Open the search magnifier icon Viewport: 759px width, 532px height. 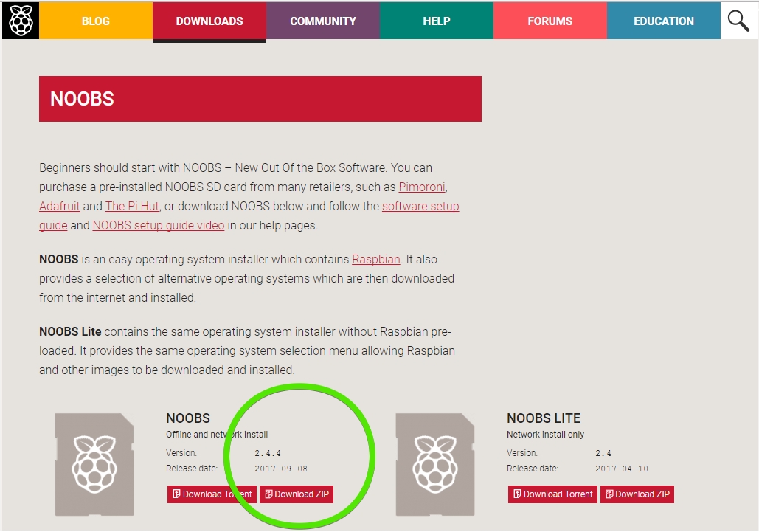pyautogui.click(x=738, y=21)
